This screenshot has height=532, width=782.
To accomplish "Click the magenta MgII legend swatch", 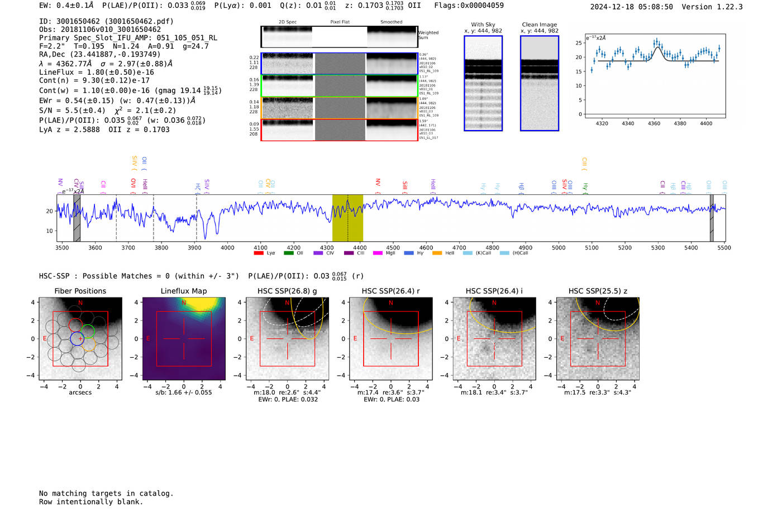I will (x=378, y=253).
